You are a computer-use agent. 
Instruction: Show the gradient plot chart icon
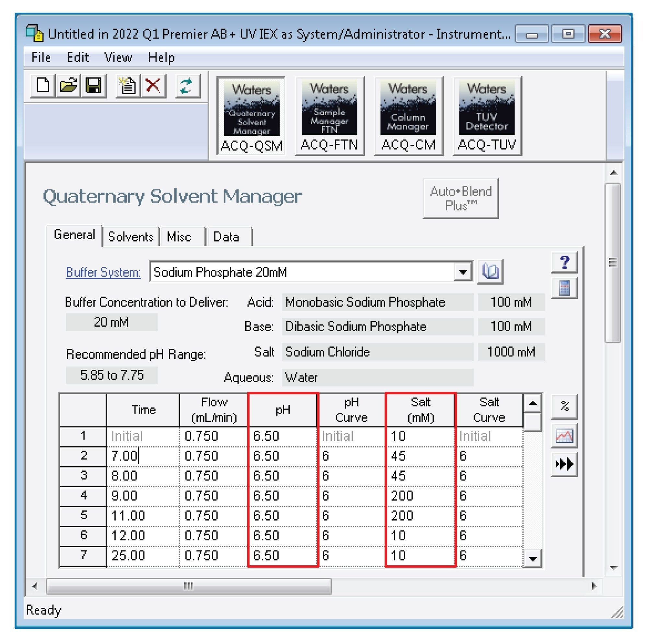tap(564, 435)
